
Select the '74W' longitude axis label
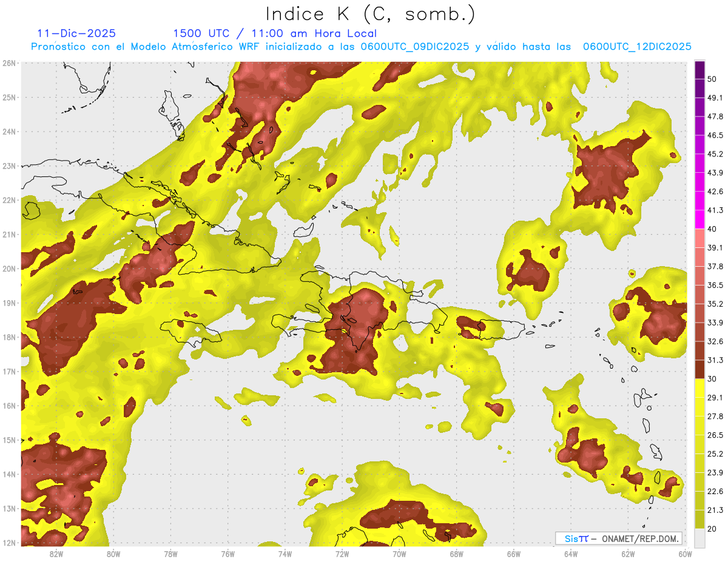285,554
